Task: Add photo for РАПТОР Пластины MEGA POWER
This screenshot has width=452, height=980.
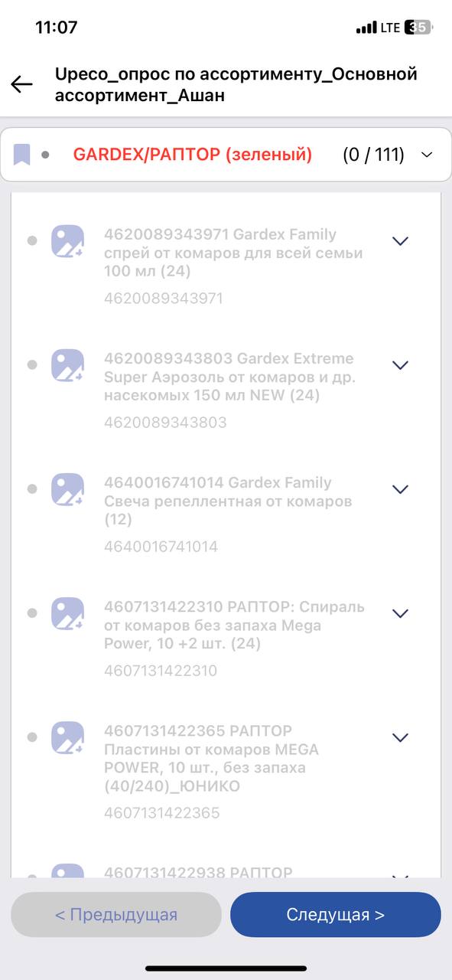Action: click(67, 737)
